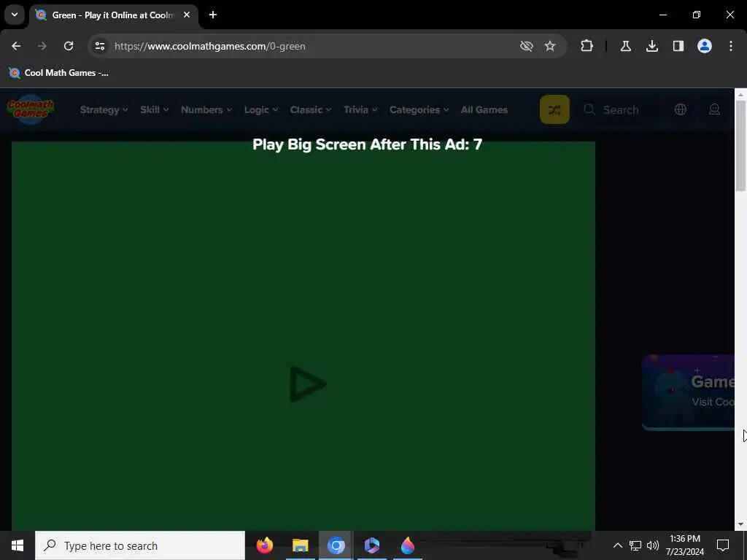Expand the Numbers menu
747x560 pixels.
tap(206, 110)
